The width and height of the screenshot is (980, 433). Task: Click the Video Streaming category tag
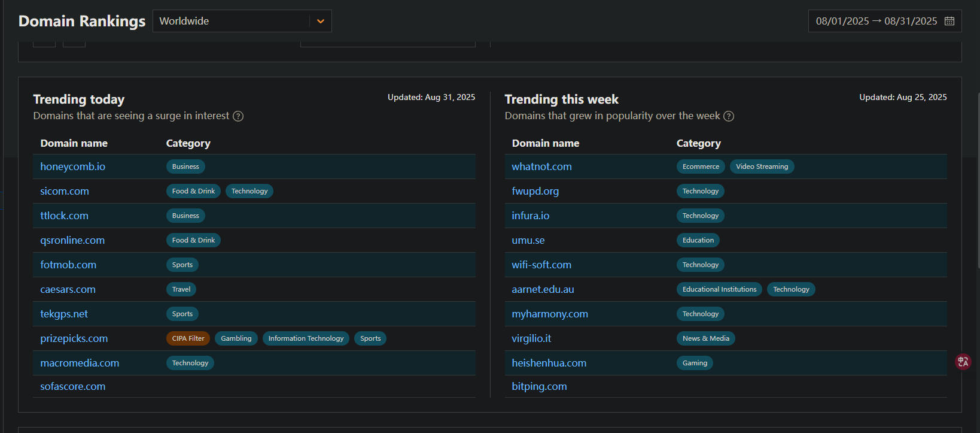pos(762,166)
